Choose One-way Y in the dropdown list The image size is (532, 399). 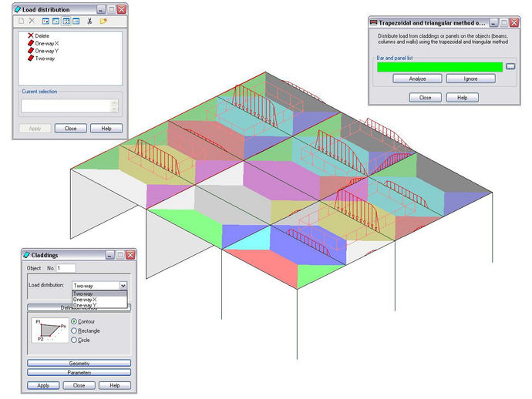[99, 305]
